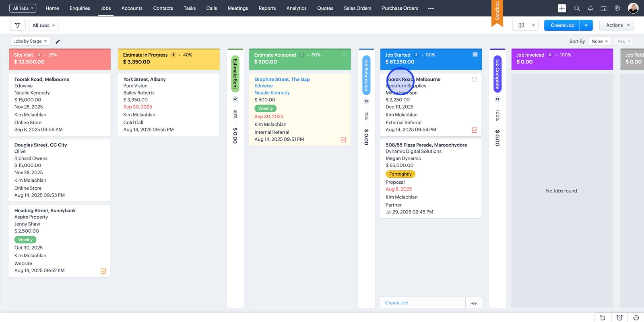Open the calendar icon in top bar
This screenshot has width=644, height=322.
pos(603,8)
